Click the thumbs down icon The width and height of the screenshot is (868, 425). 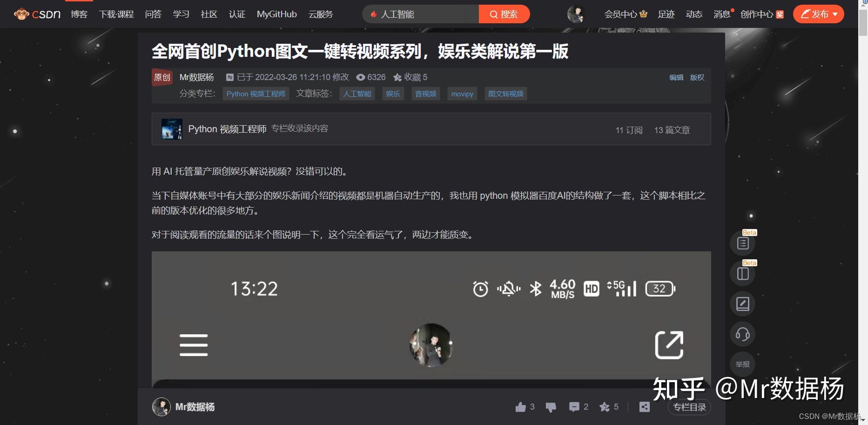(550, 406)
